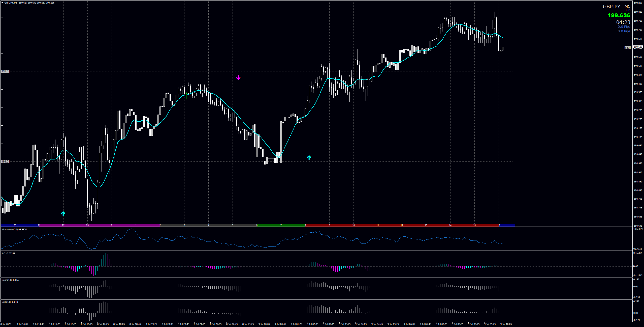This screenshot has height=327, width=644.
Task: Click the 9 Jul 08:45 time label
Action: (x=474, y=324)
